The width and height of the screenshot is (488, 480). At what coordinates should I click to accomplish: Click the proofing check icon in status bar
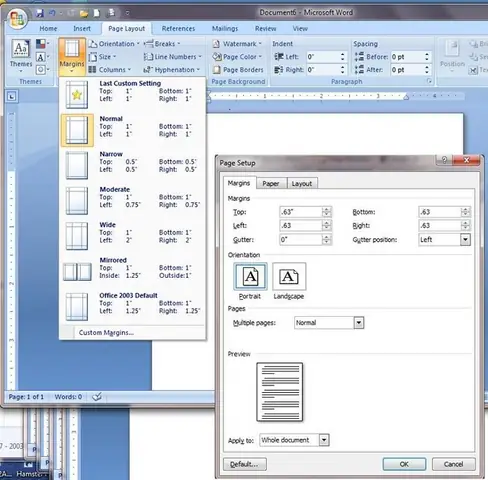[x=97, y=397]
